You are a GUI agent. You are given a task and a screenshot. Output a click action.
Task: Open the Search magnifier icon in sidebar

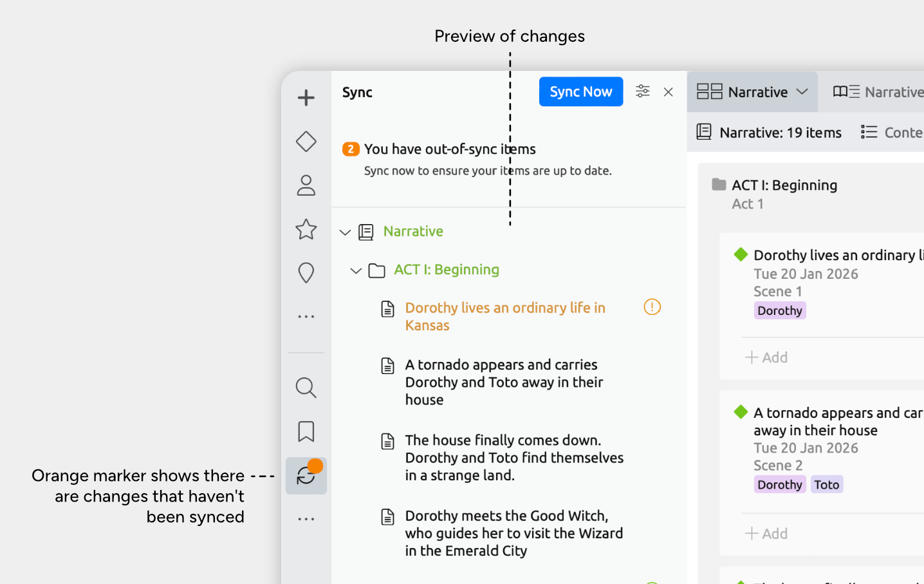point(306,388)
